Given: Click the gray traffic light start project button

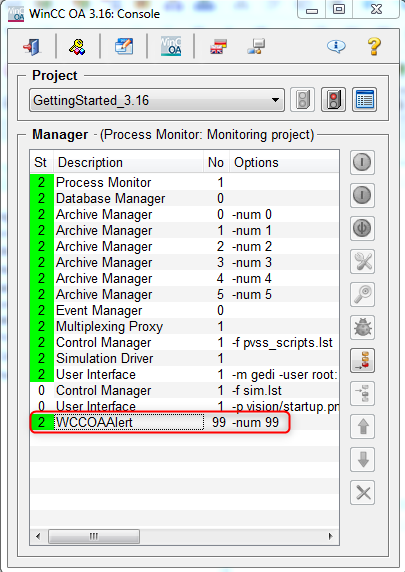Looking at the screenshot, I should coord(302,100).
